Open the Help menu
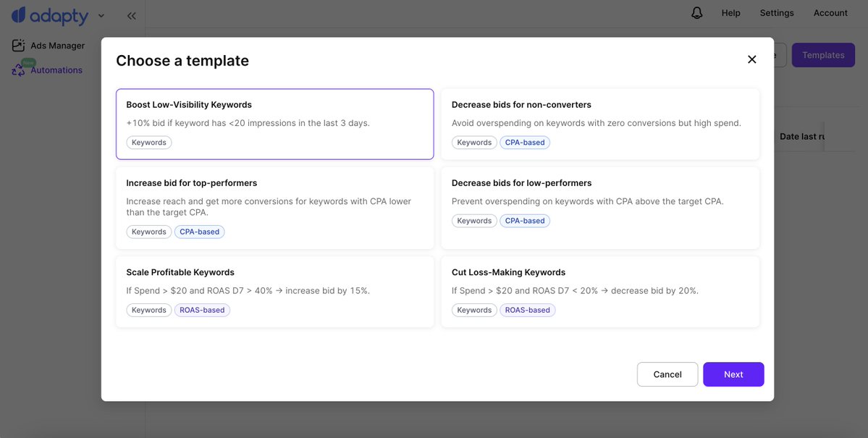The width and height of the screenshot is (868, 438). tap(730, 13)
